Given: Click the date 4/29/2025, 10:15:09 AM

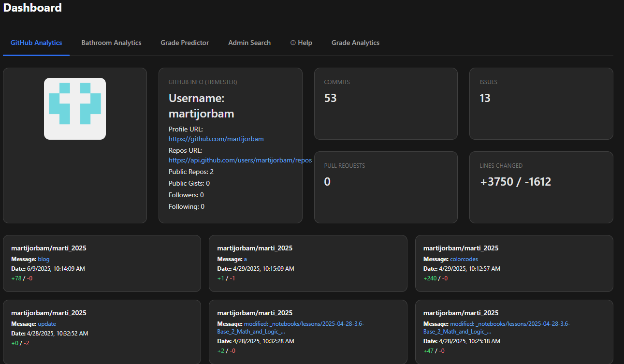Looking at the screenshot, I should tap(264, 268).
